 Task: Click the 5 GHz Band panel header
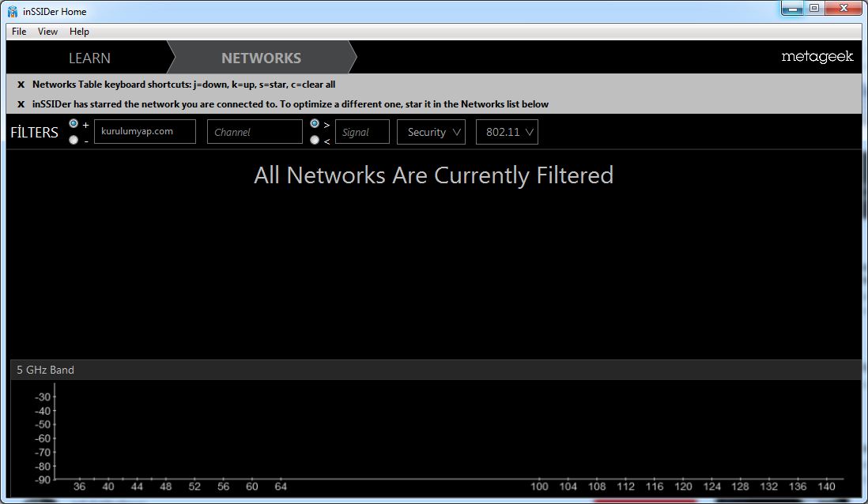[436, 370]
